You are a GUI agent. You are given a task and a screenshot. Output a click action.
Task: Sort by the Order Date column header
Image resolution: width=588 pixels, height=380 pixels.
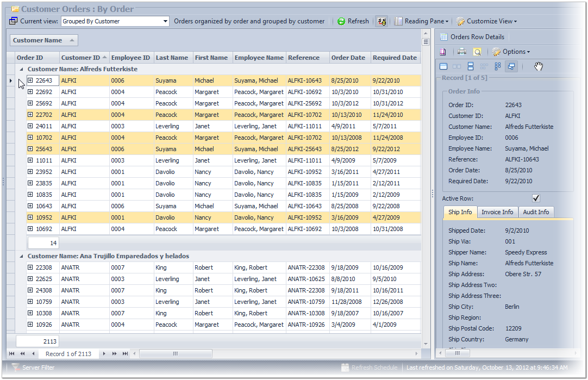pos(348,58)
